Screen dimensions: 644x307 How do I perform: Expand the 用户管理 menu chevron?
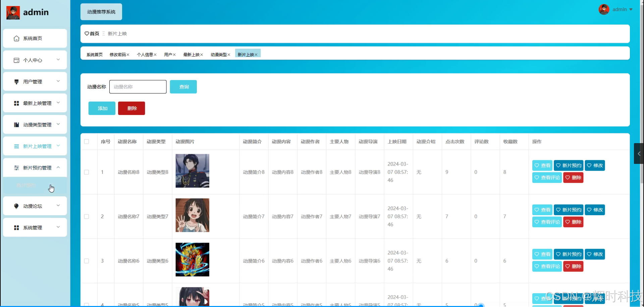pos(58,81)
